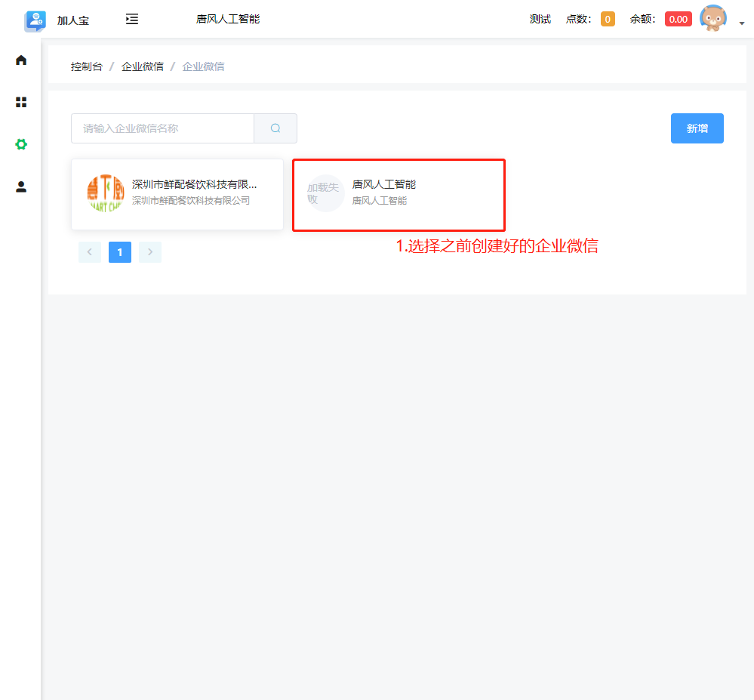The width and height of the screenshot is (754, 700).
Task: Click the orange 点数 badge 0
Action: [608, 19]
